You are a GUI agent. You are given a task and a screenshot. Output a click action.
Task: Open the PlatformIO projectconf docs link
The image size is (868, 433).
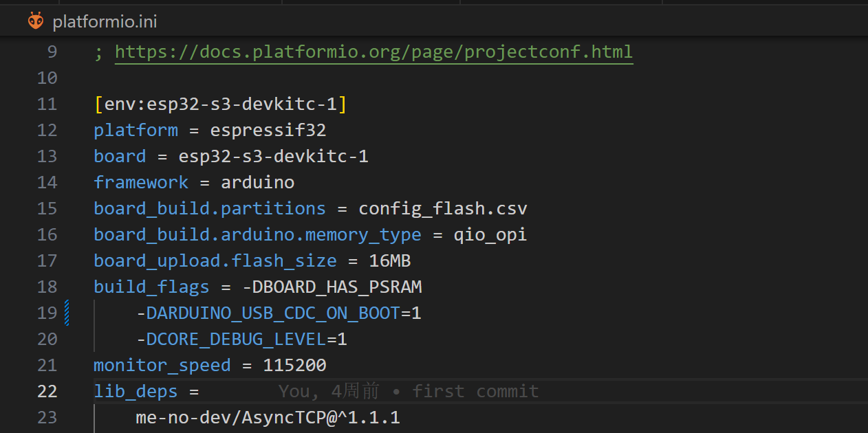tap(373, 52)
